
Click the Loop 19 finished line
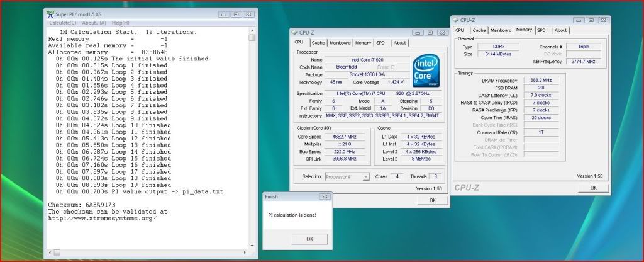point(114,185)
